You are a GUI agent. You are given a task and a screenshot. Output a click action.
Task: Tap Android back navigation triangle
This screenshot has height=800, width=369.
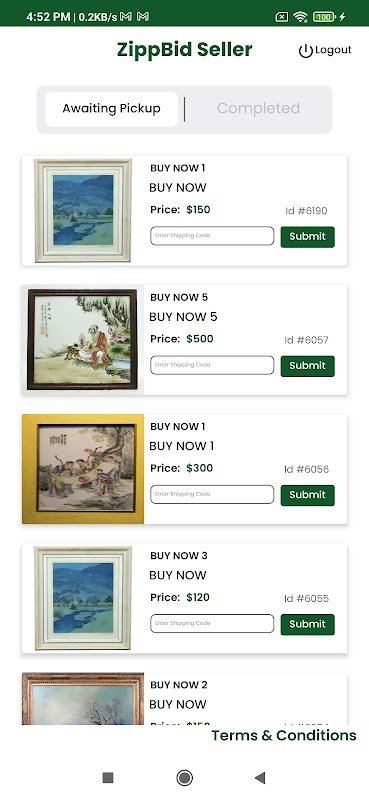[x=260, y=778]
